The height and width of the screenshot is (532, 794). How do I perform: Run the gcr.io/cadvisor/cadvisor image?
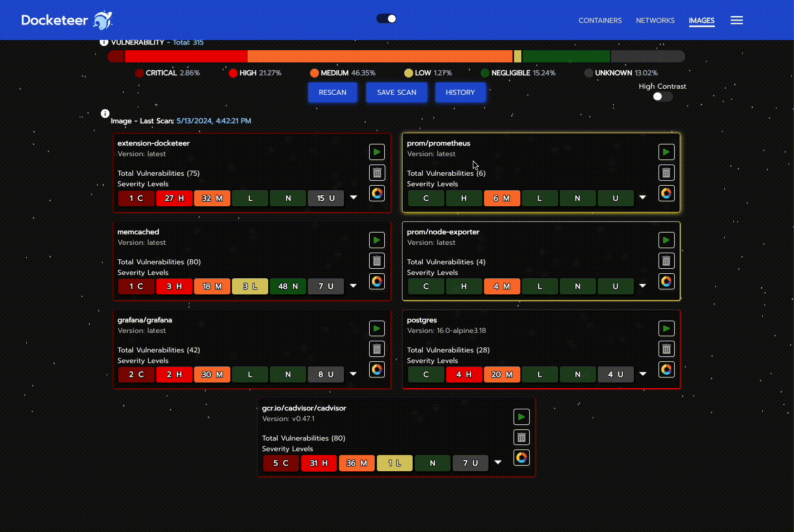[x=521, y=417]
